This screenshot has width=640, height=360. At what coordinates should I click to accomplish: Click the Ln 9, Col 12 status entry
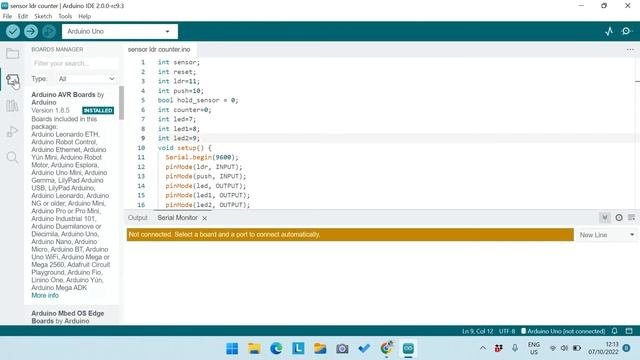[x=477, y=331]
